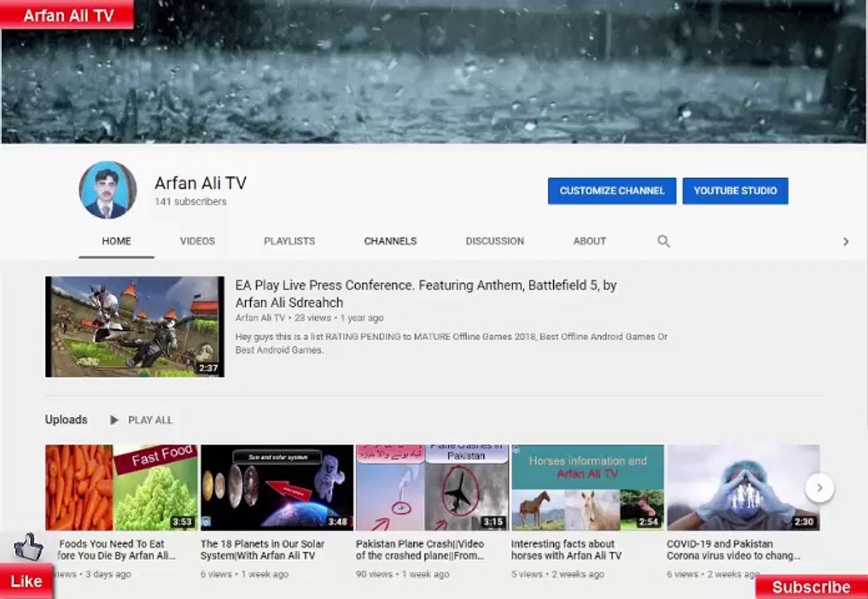The height and width of the screenshot is (599, 868).
Task: Click the featured video description text
Action: (451, 343)
